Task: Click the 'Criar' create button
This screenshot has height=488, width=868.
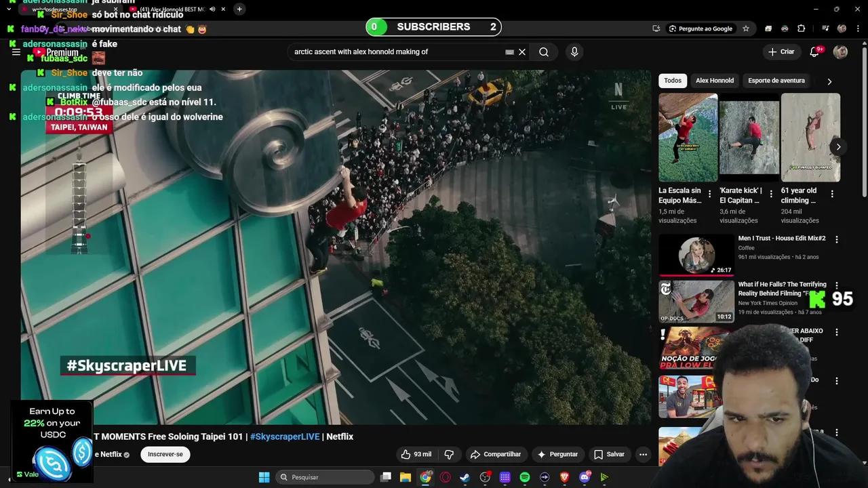Action: tap(781, 52)
